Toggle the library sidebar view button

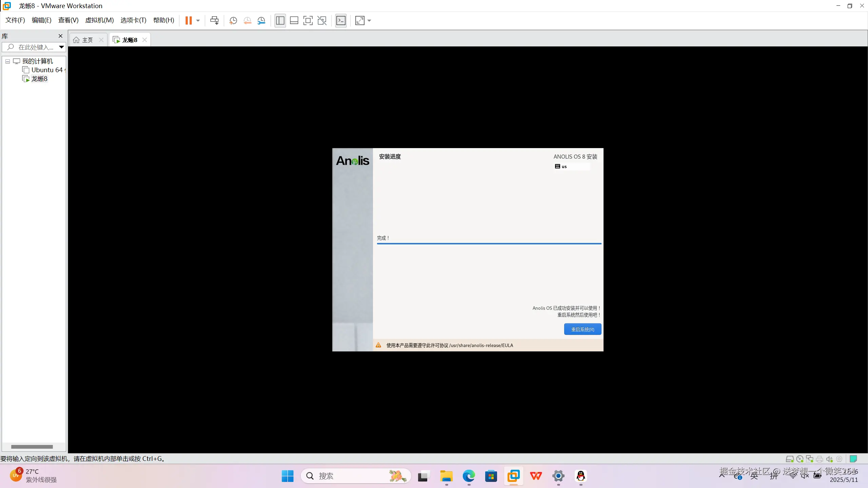[280, 20]
